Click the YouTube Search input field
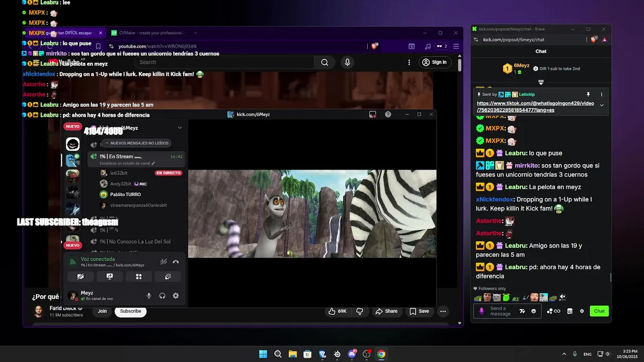Viewport: 644px width, 362px height. coord(224,62)
